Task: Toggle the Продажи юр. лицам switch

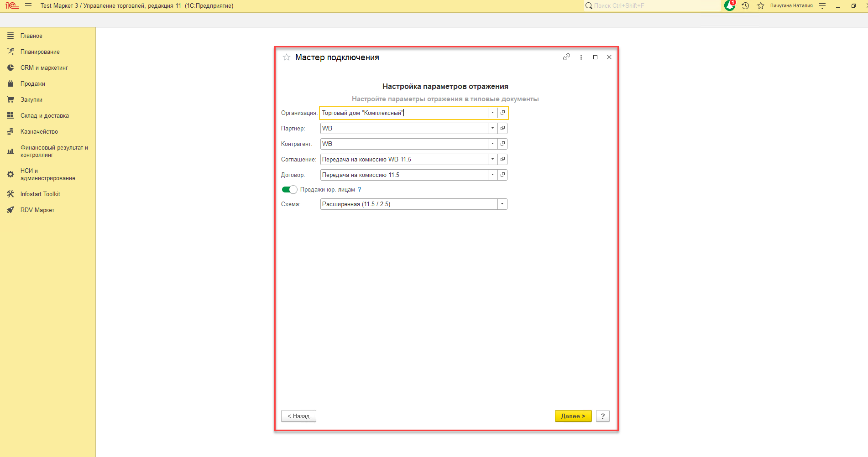Action: [x=289, y=190]
